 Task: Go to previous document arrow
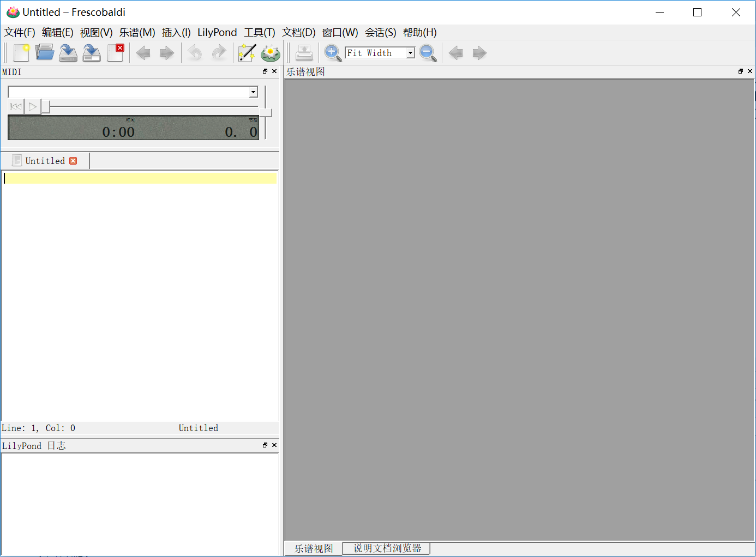click(143, 53)
